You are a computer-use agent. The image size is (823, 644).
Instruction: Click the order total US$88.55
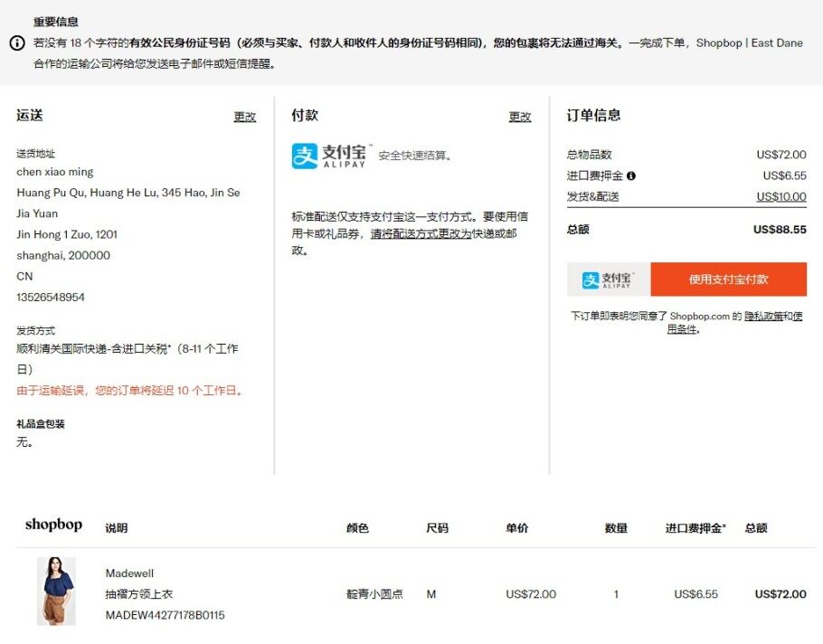(780, 230)
